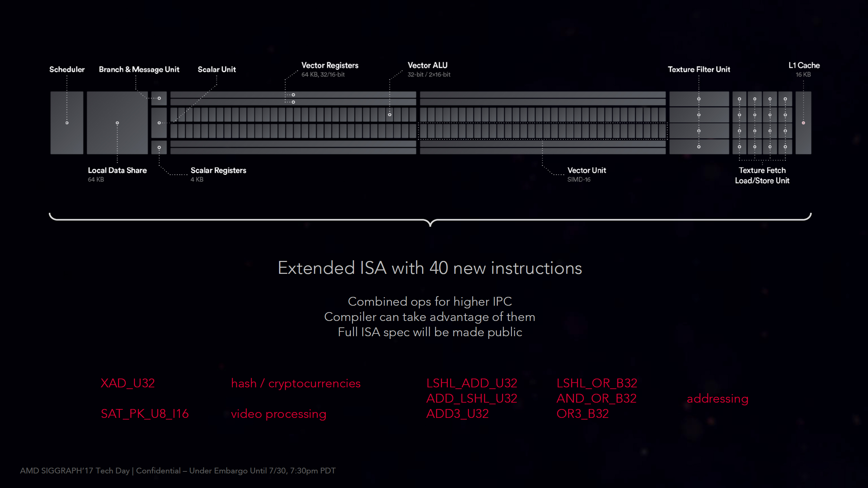Screen dimensions: 868x488
Task: Click the hash / cryptocurrencies text
Action: 296,383
